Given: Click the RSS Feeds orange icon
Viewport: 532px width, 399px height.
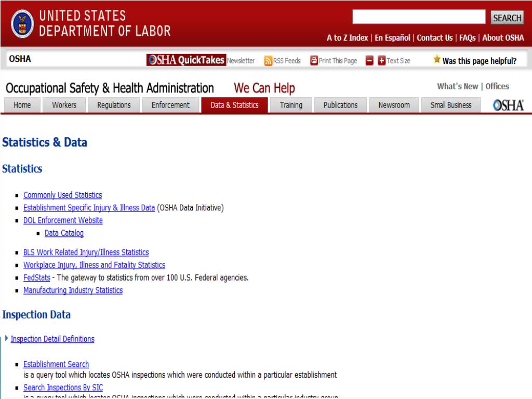Looking at the screenshot, I should point(268,61).
